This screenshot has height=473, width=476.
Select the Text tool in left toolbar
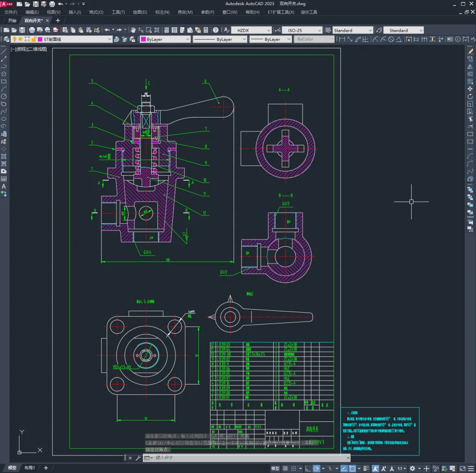click(4, 186)
